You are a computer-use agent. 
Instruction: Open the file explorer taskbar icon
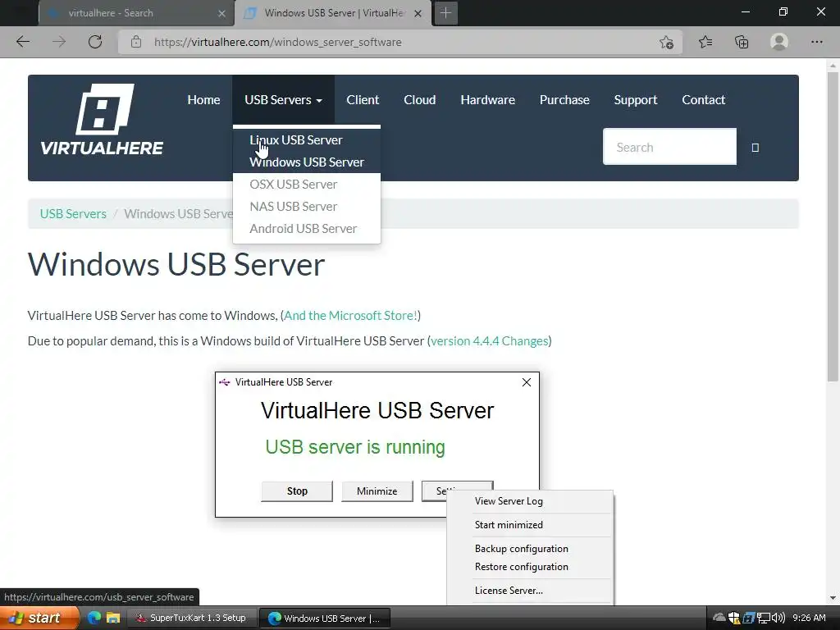point(113,618)
